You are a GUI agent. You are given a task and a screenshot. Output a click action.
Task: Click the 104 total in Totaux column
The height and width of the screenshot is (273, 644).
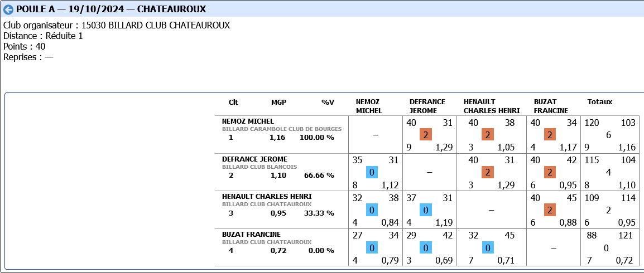(x=628, y=160)
